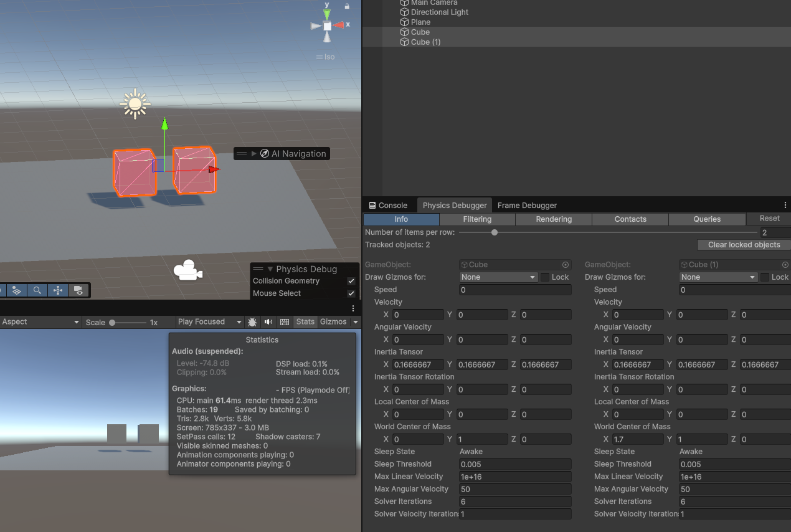The image size is (791, 532).
Task: Click the Clear locked objects button
Action: (x=744, y=245)
